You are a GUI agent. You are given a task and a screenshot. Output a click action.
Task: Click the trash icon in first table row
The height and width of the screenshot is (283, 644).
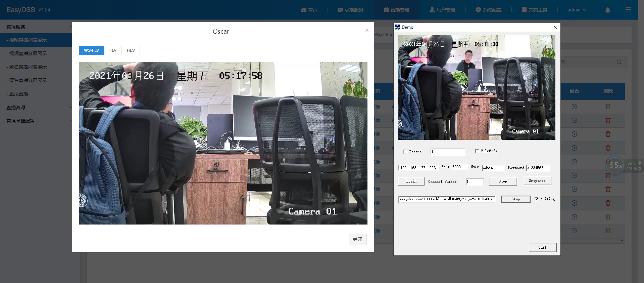pyautogui.click(x=608, y=107)
